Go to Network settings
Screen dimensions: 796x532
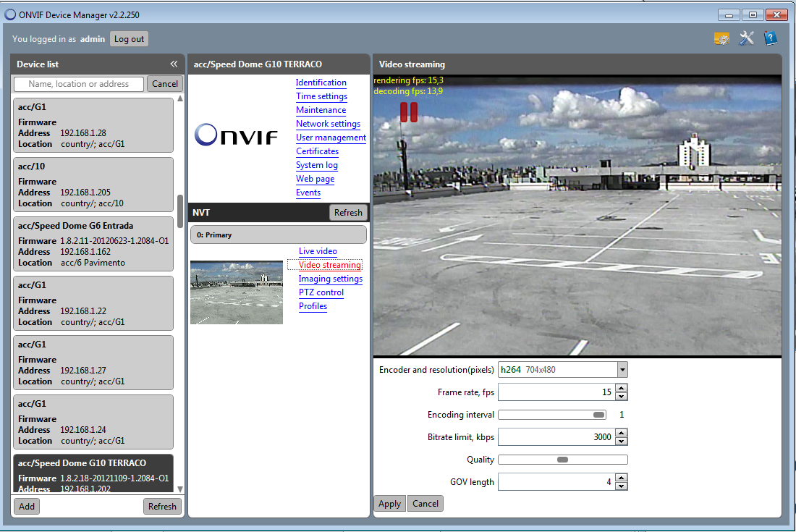[x=328, y=124]
